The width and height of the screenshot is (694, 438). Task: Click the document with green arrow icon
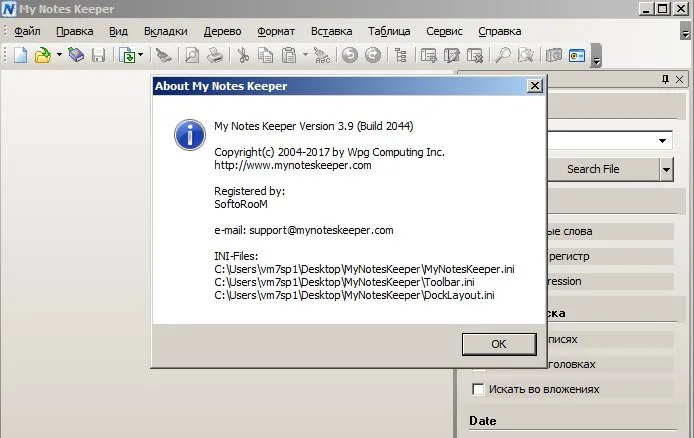click(x=127, y=55)
